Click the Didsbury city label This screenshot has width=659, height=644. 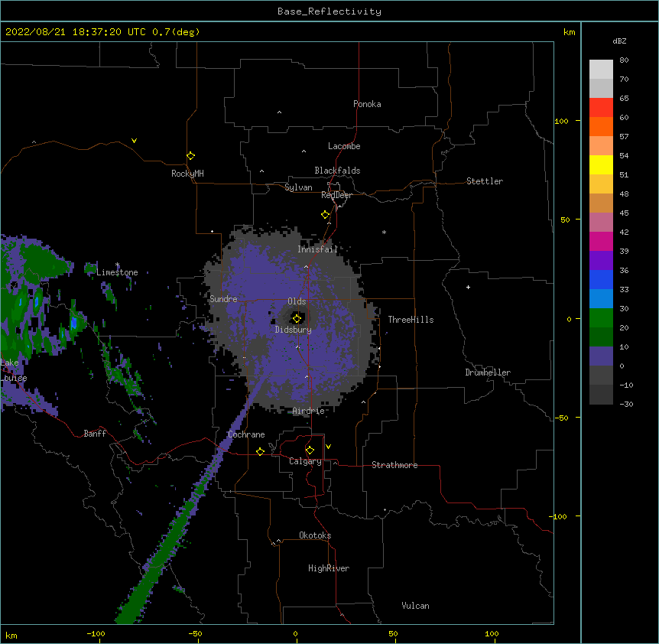(x=294, y=330)
